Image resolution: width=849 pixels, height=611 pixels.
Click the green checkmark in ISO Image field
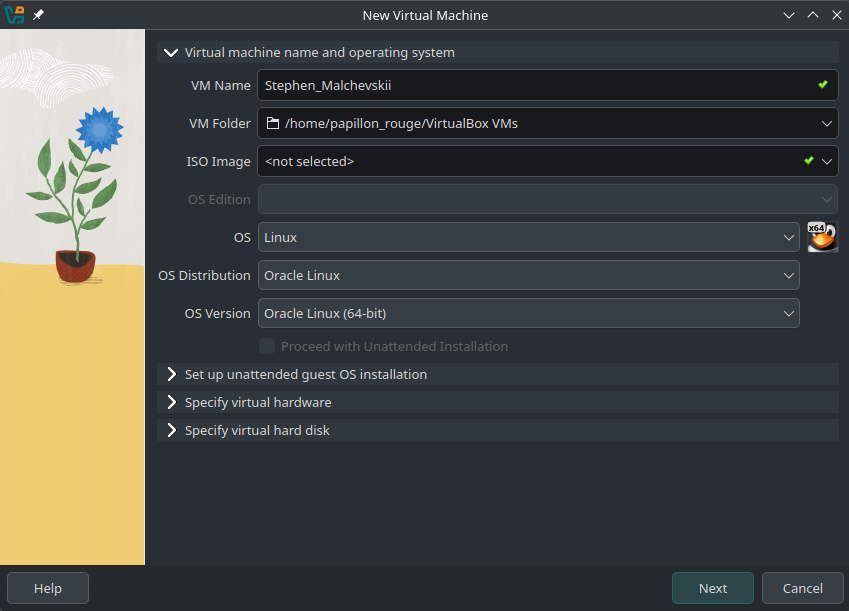(808, 161)
